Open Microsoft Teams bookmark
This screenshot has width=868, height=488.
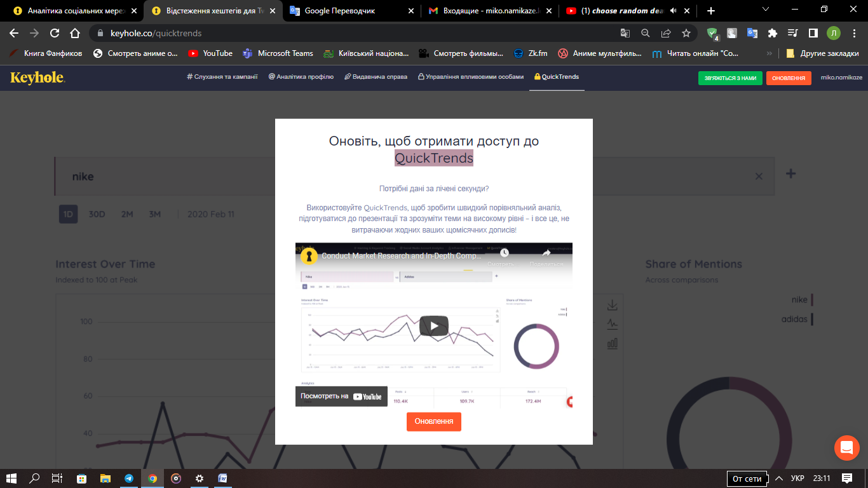click(x=278, y=53)
